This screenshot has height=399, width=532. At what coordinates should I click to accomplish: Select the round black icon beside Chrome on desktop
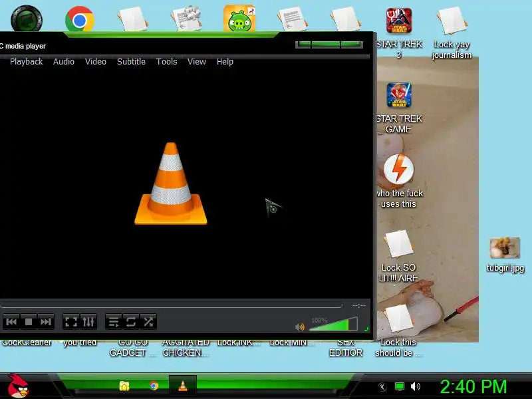(x=27, y=19)
